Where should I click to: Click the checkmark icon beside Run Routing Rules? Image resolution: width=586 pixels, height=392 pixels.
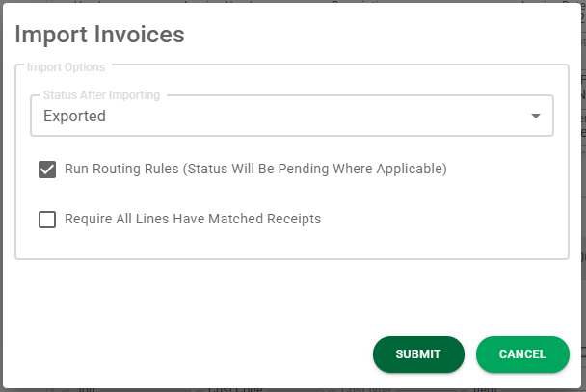coord(47,170)
